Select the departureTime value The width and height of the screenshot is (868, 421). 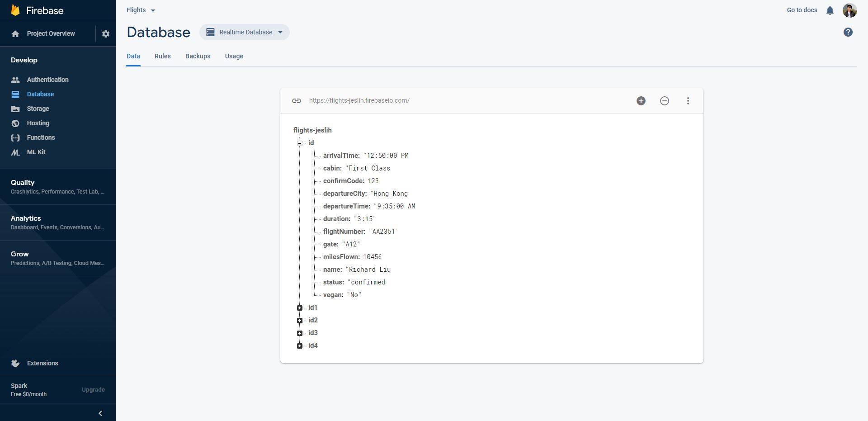395,206
